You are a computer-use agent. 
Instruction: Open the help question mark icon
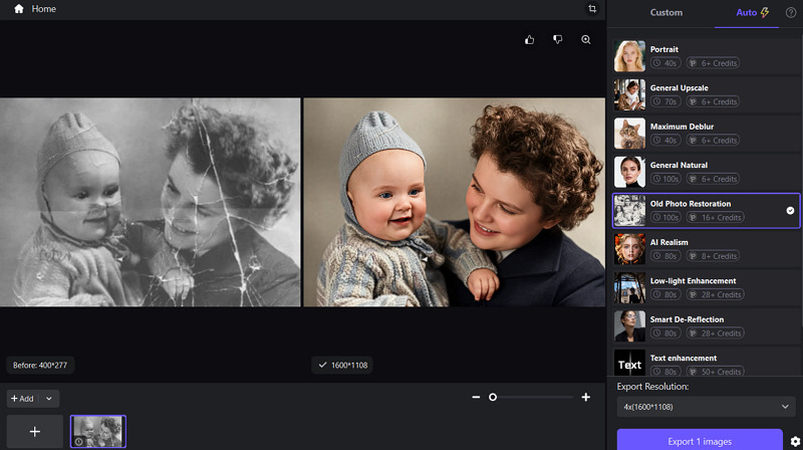pyautogui.click(x=791, y=13)
